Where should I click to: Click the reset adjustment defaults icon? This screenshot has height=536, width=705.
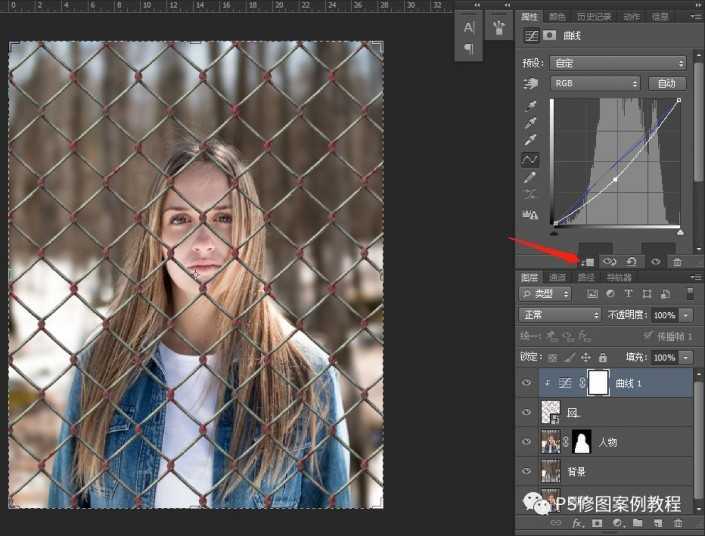click(x=631, y=261)
